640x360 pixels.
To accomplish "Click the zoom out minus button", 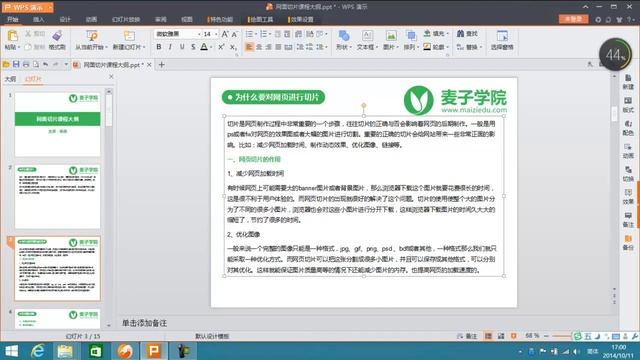I will 546,336.
